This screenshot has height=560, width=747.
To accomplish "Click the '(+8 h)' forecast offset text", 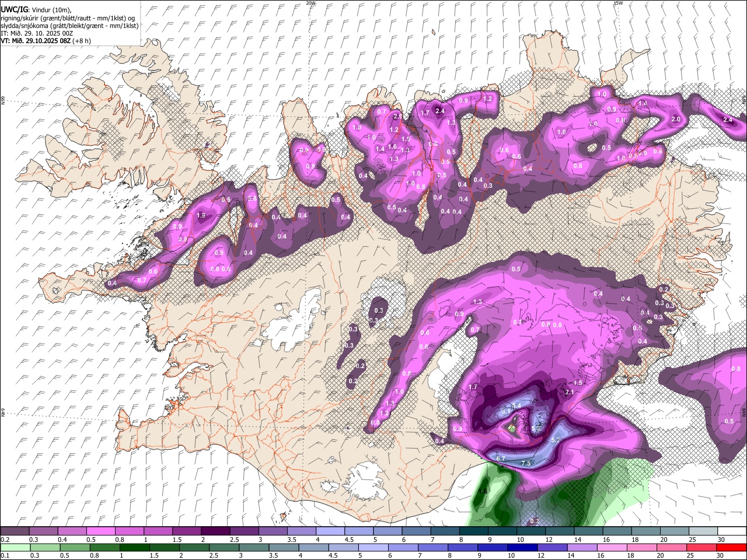I will (82, 41).
